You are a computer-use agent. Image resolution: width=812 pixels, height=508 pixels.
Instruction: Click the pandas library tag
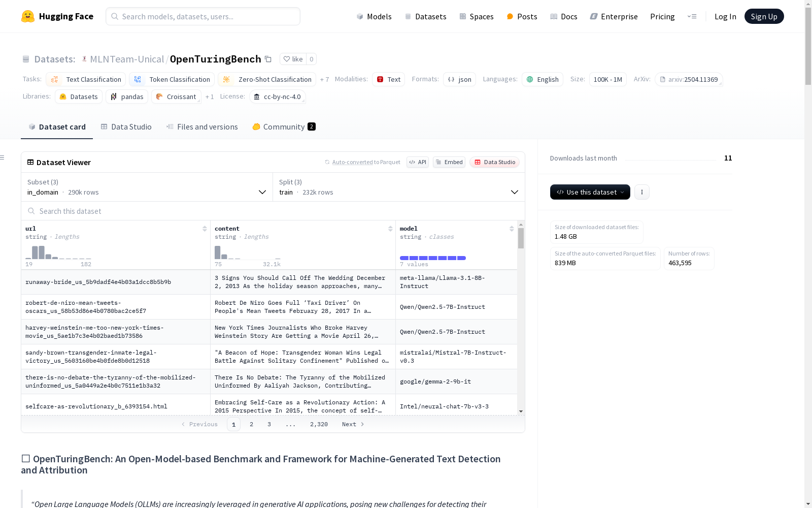127,97
